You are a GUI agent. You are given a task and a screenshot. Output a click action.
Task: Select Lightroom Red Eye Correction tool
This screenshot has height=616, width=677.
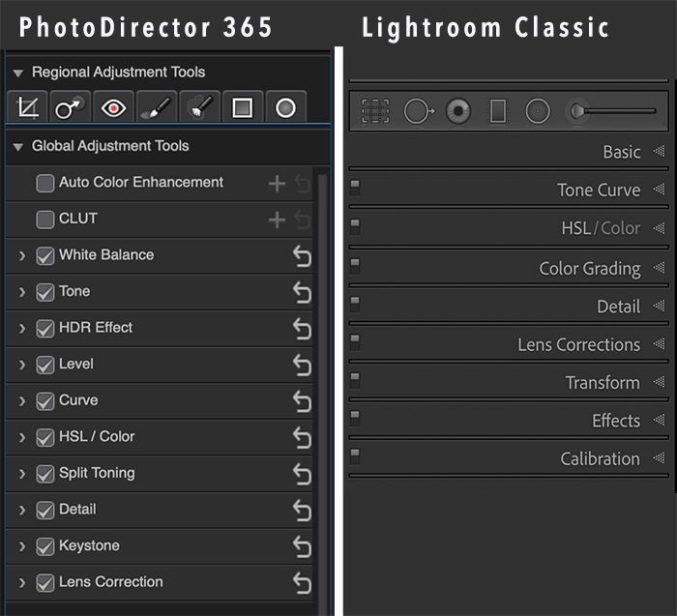pos(458,111)
